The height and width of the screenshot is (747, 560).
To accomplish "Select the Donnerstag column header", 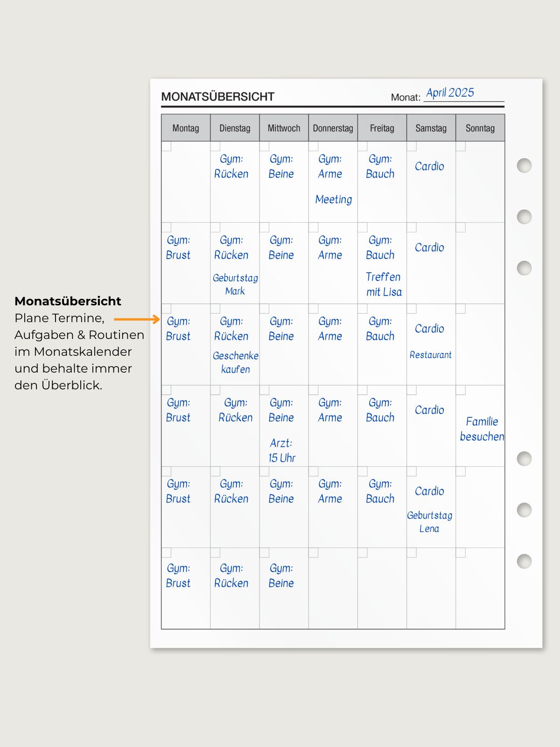I will click(333, 128).
